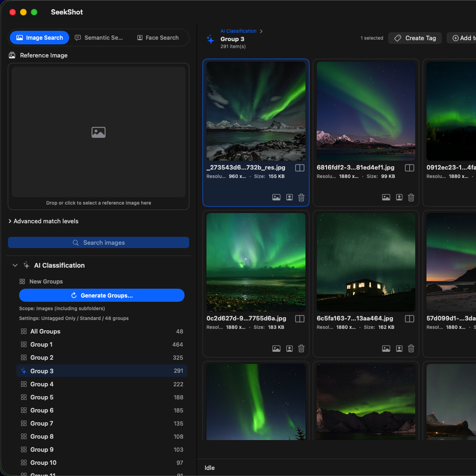The width and height of the screenshot is (476, 476).
Task: Click the sparkle icon beside Group 3 title
Action: (210, 39)
